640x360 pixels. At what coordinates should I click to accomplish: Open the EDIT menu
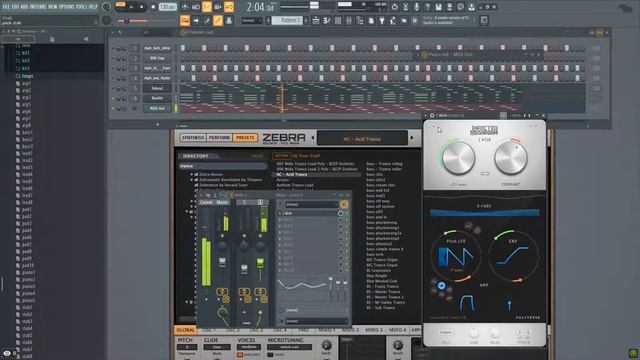point(15,7)
